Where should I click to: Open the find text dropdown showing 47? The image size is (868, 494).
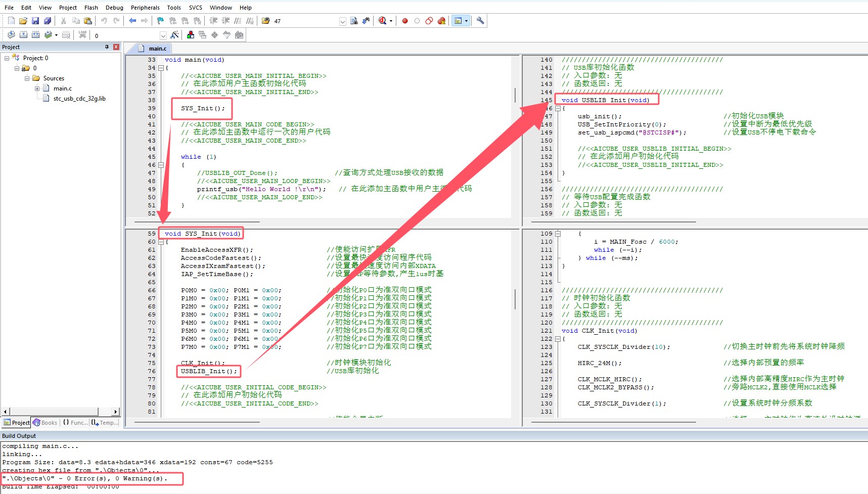pos(343,21)
